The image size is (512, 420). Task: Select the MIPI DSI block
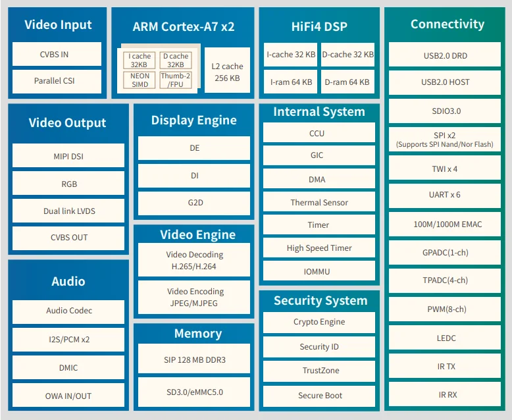tap(68, 156)
